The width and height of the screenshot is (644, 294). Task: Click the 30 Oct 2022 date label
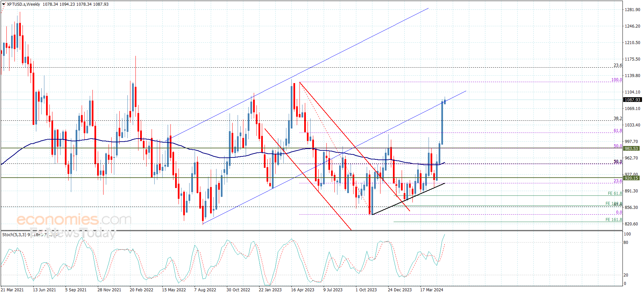click(x=238, y=290)
